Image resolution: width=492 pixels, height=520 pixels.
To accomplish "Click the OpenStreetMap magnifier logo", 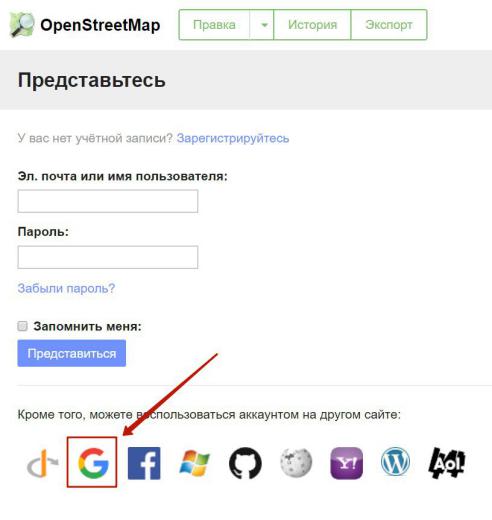I will coord(22,25).
